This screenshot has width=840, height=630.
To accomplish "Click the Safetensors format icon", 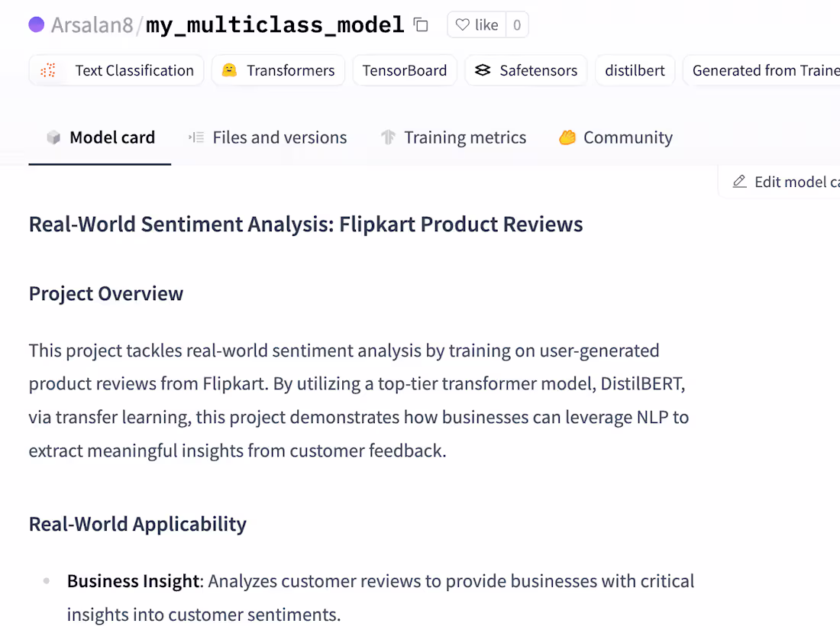I will [482, 70].
